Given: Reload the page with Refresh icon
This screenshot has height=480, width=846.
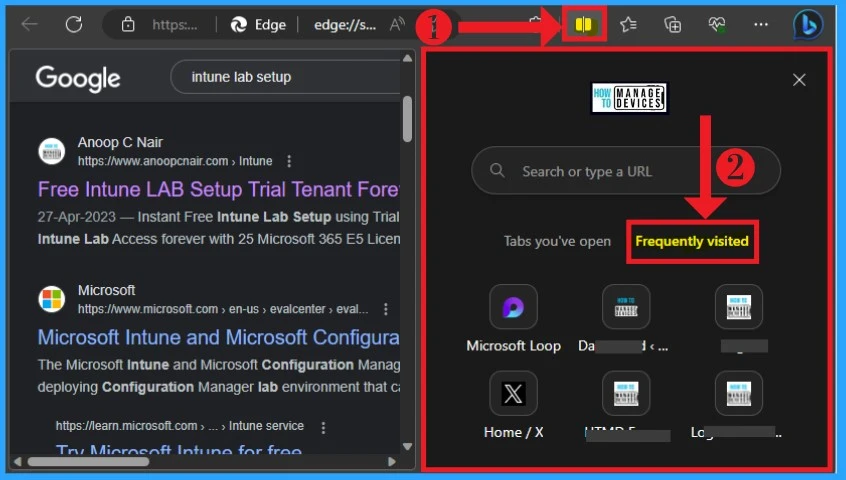Looking at the screenshot, I should tap(74, 24).
